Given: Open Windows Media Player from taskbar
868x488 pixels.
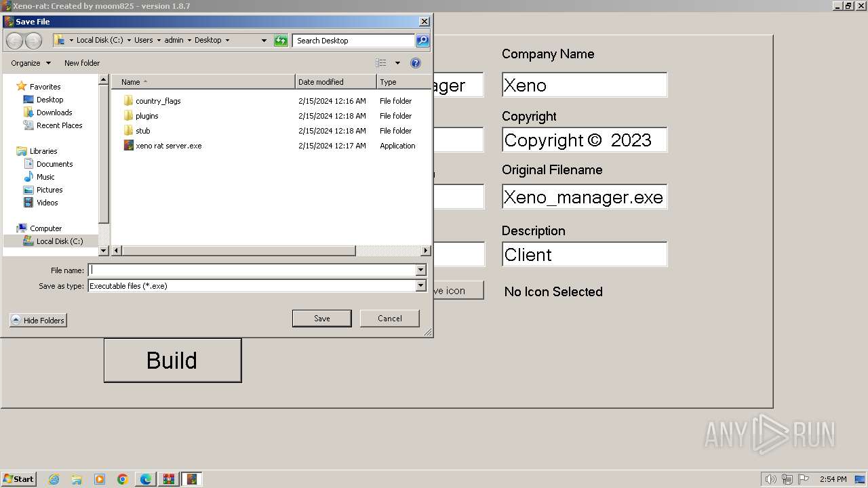Looking at the screenshot, I should 100,479.
